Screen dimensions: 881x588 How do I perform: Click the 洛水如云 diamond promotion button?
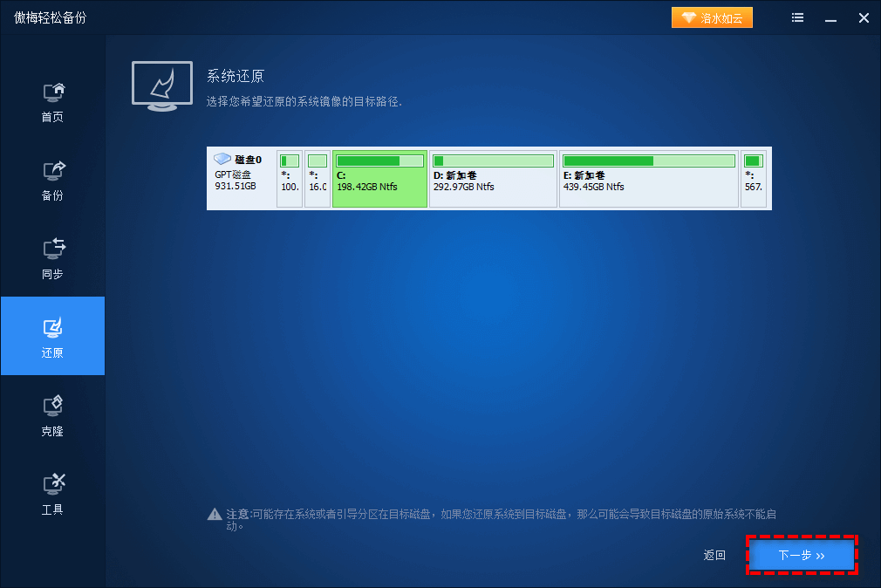click(712, 17)
